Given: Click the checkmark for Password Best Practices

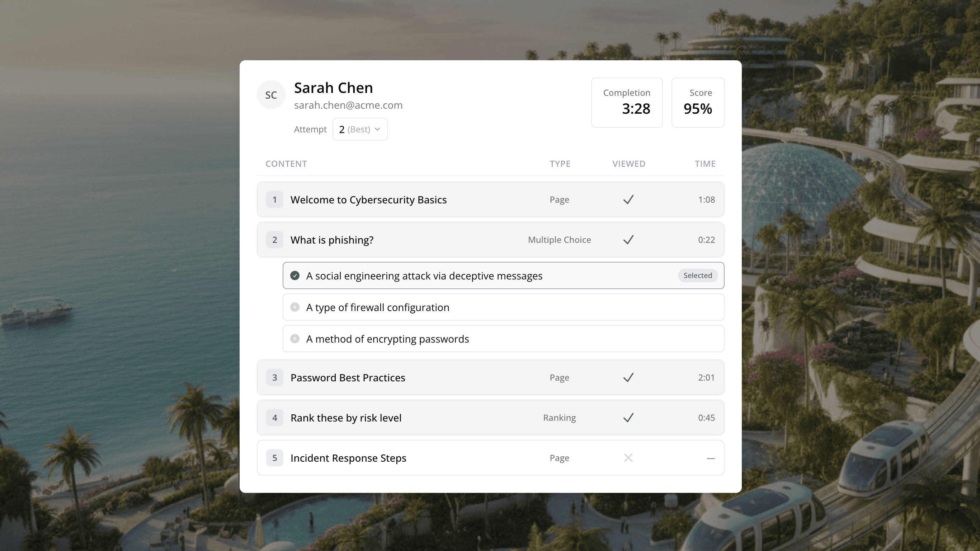Looking at the screenshot, I should tap(628, 377).
